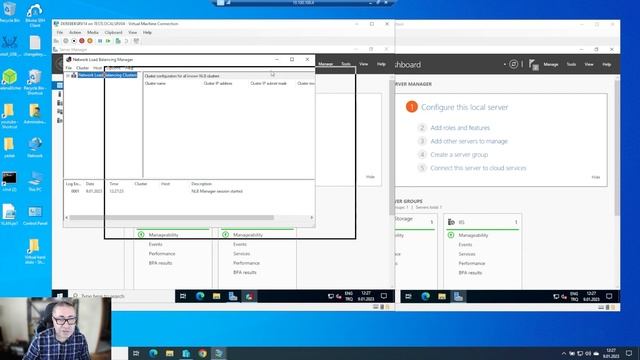The image size is (640, 360).
Task: Open Notifications flag in right Server Manager
Action: point(533,64)
